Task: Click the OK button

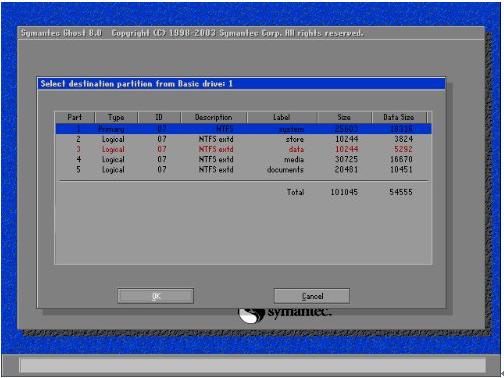Action: tap(156, 296)
